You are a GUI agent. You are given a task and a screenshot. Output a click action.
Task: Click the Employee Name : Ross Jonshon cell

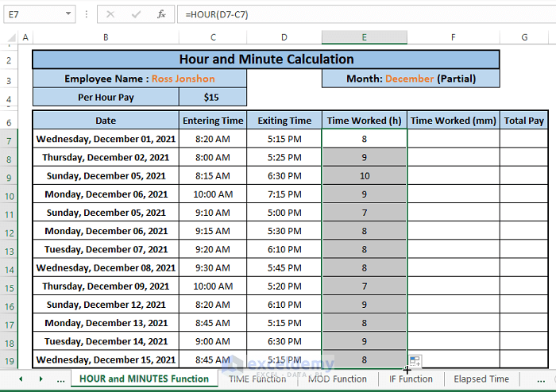click(140, 79)
